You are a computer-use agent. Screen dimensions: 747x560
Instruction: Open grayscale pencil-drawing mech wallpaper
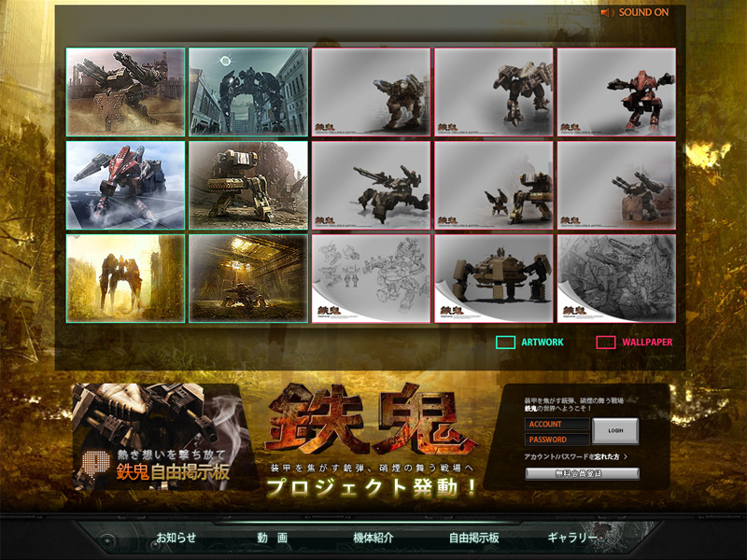[616, 278]
